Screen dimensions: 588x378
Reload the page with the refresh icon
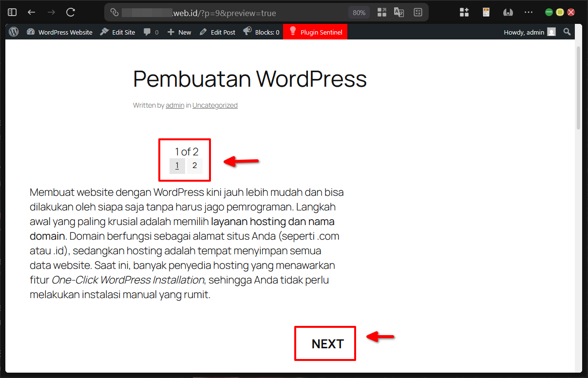coord(70,12)
